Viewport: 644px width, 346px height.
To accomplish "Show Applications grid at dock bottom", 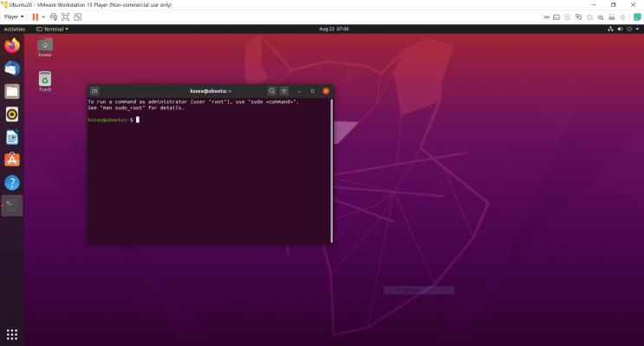I will [x=12, y=335].
